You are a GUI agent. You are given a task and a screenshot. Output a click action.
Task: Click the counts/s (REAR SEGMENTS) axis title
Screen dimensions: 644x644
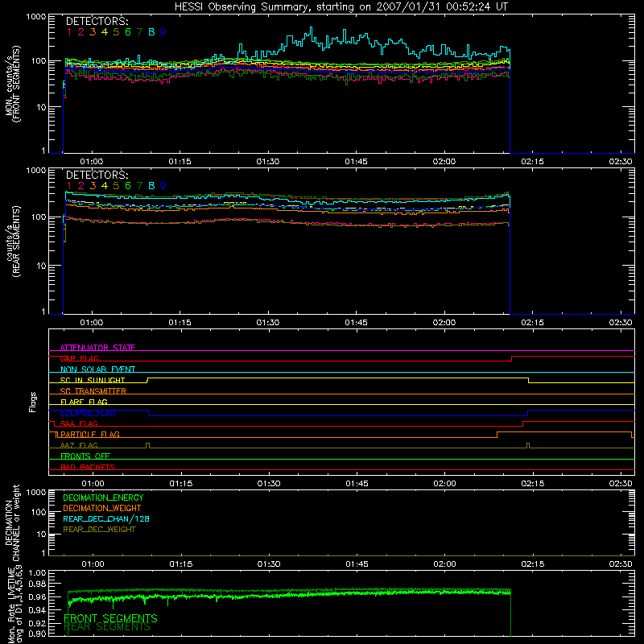[12, 242]
